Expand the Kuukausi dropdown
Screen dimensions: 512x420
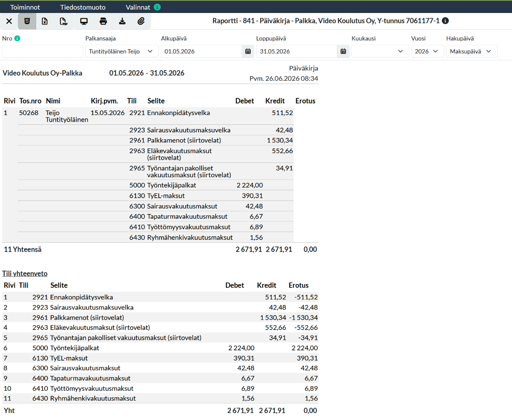[x=380, y=51]
